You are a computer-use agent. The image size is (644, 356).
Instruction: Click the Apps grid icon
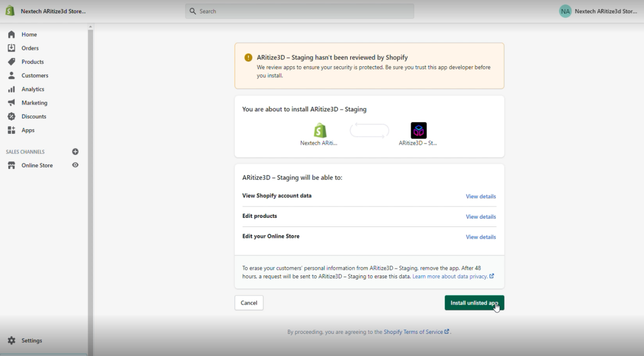[11, 130]
